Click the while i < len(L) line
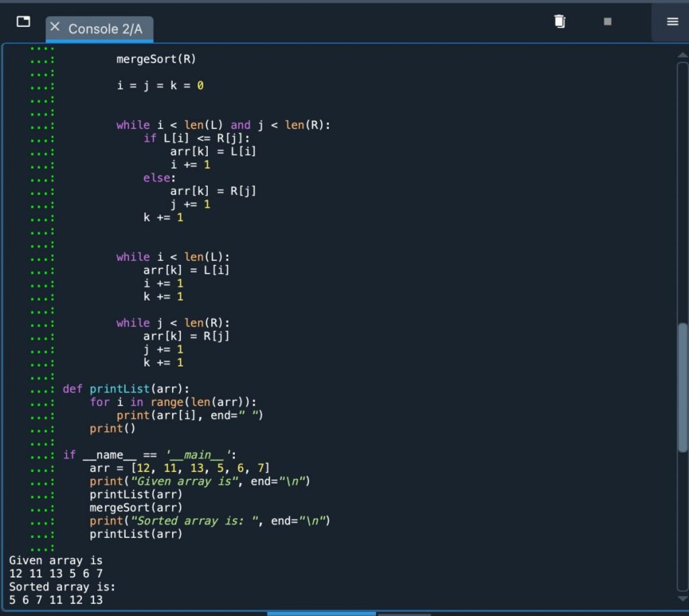Image resolution: width=689 pixels, height=616 pixels. (175, 256)
